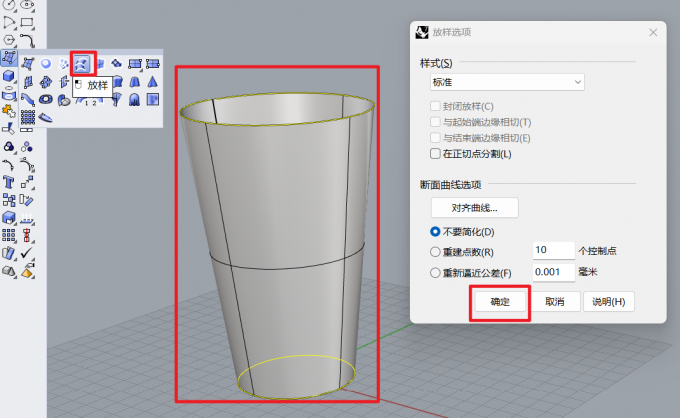Close the 放样选项 dialog window

coord(653,32)
